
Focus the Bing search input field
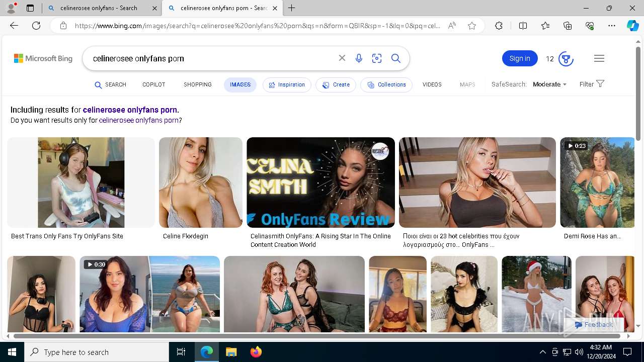tap(214, 58)
